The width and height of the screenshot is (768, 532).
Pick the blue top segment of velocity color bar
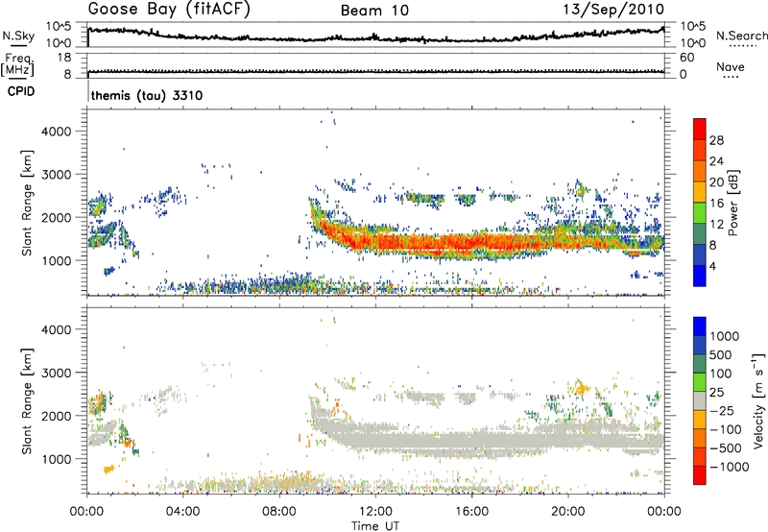(x=700, y=326)
